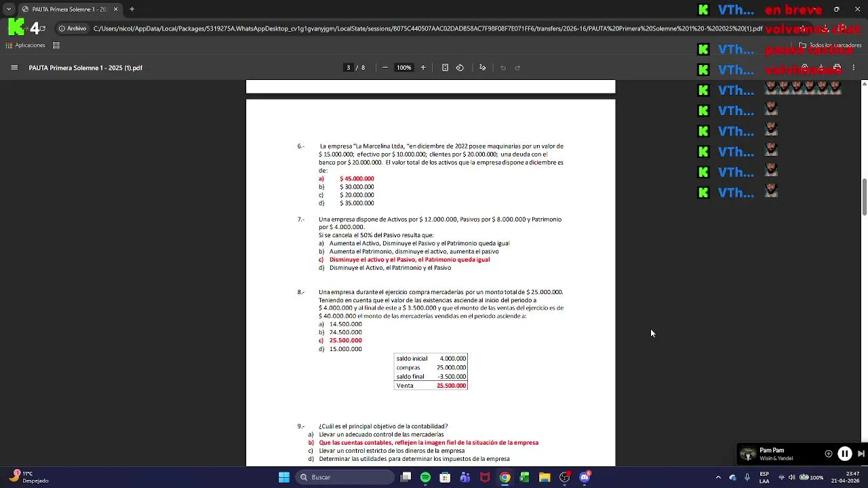Open OBS Studio from taskbar

point(564,477)
